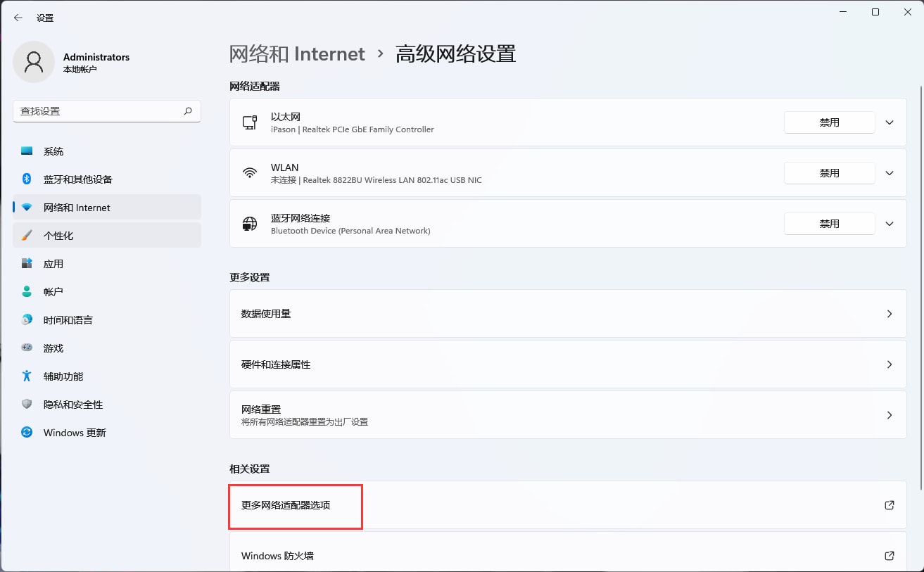This screenshot has height=572, width=924.
Task: Expand the WLAN adapter details
Action: click(889, 172)
